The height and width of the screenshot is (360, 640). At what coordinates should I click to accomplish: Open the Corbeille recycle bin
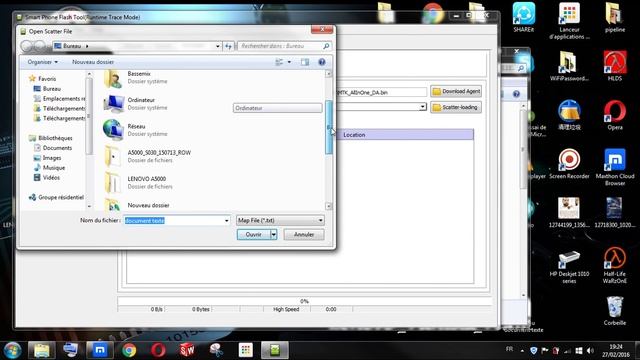(x=615, y=311)
